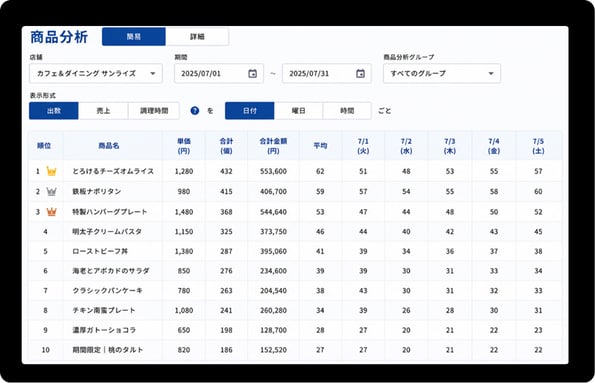The width and height of the screenshot is (595, 383).
Task: Open the 店舗 store dropdown
Action: (96, 74)
